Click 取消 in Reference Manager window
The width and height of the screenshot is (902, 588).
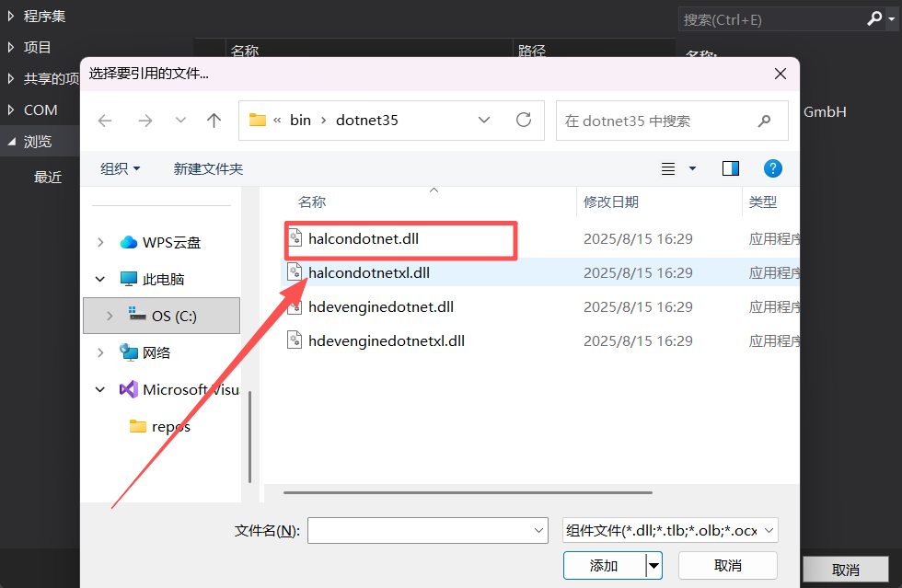[x=846, y=570]
